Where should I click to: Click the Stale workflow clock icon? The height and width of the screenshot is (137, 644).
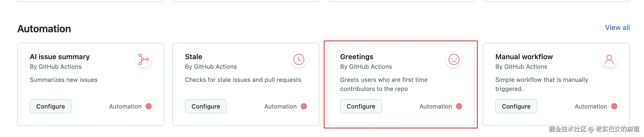click(299, 59)
